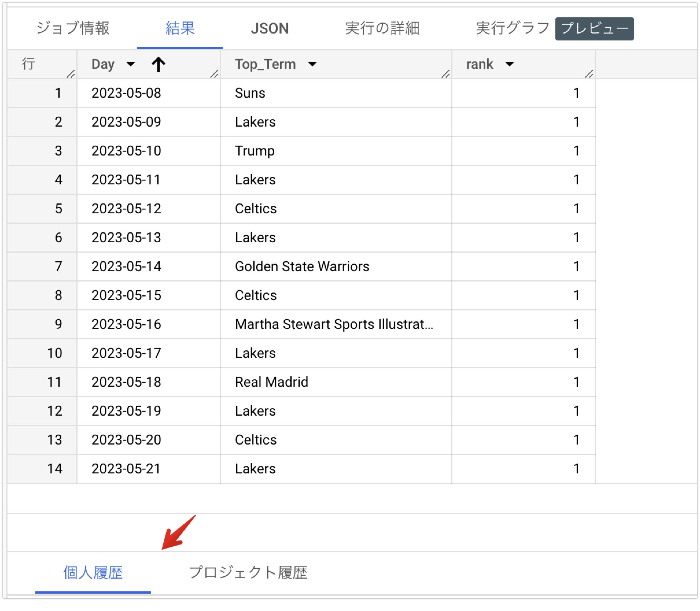Click the resize handle of the Day column
Viewport: 700px width, 611px height.
[214, 74]
